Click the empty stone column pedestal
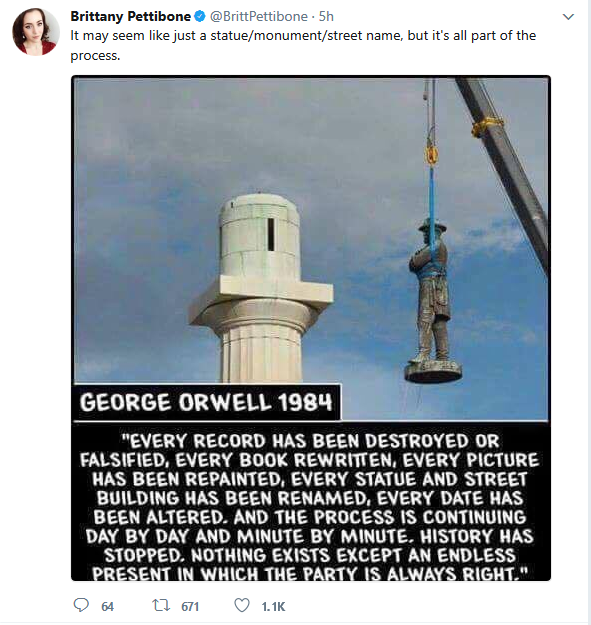Screen dimensions: 591x625 (x=260, y=288)
